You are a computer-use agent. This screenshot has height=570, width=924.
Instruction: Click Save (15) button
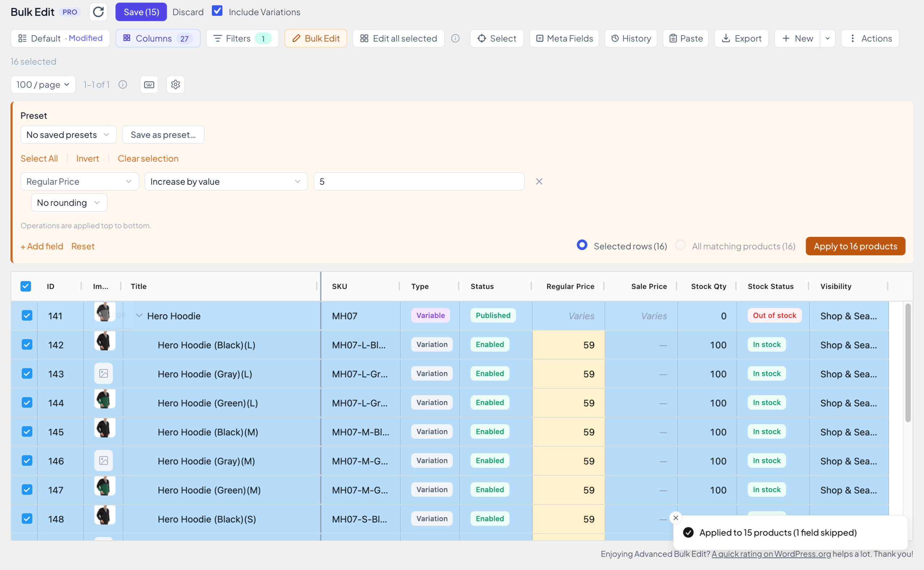tap(141, 12)
